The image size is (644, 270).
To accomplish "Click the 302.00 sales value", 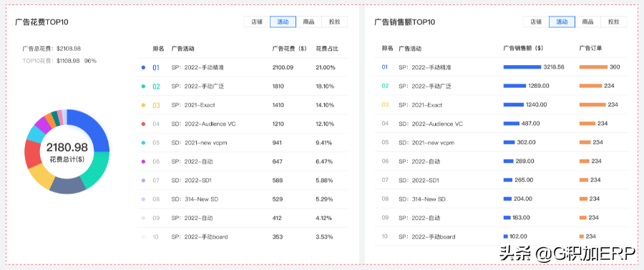I will tap(526, 142).
